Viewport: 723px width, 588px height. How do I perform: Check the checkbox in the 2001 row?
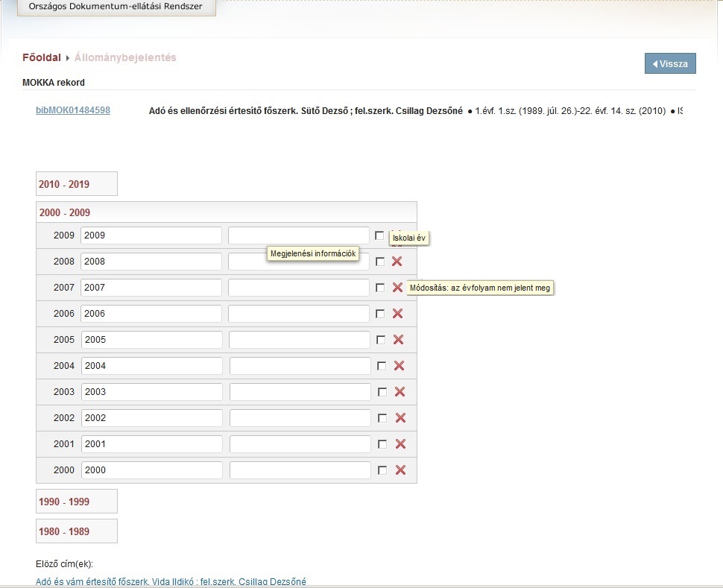pyautogui.click(x=382, y=444)
